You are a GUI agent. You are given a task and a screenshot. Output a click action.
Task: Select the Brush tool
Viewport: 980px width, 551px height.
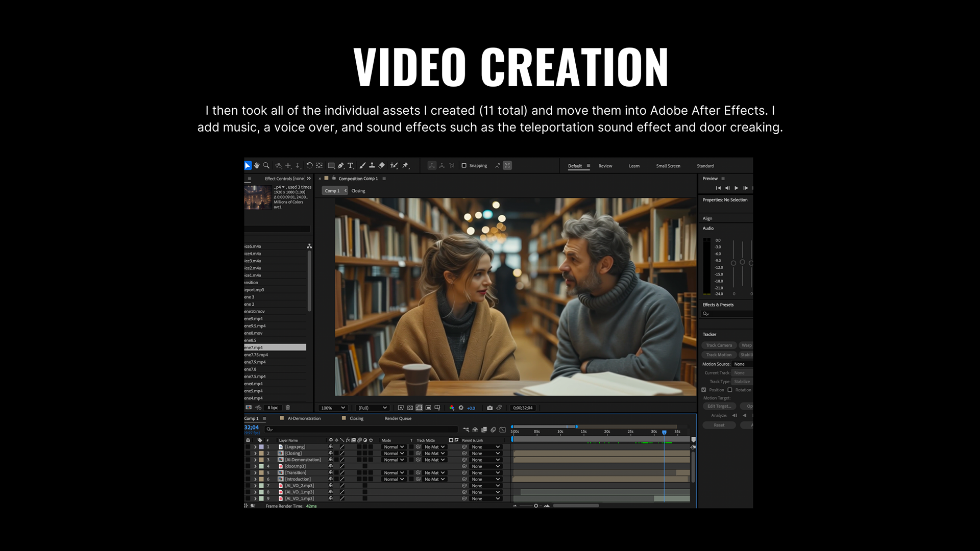[362, 165]
